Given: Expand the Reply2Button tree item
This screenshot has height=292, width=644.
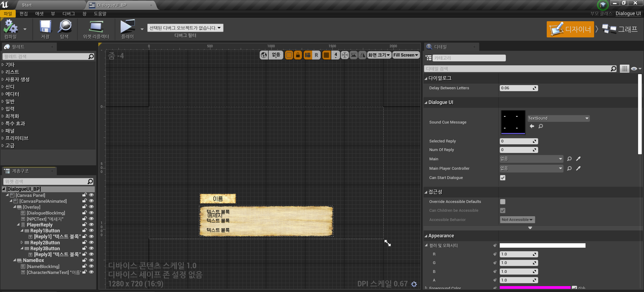Looking at the screenshot, I should point(22,242).
